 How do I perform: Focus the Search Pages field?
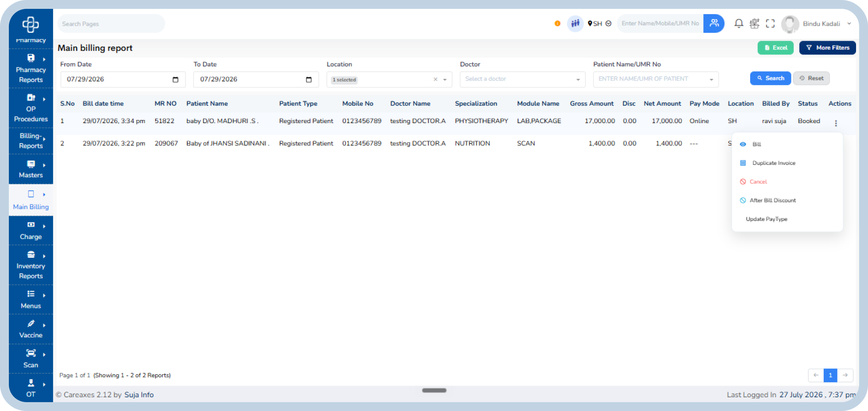tap(111, 23)
